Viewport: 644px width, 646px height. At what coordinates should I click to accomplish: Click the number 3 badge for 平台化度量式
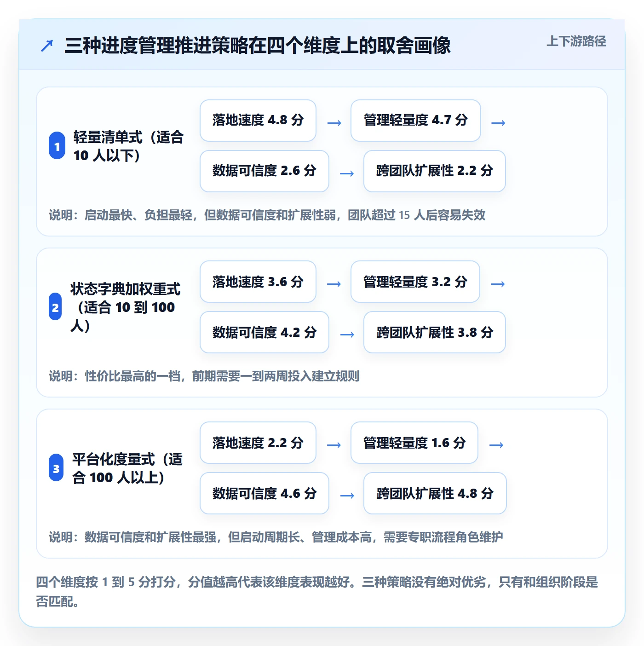click(x=56, y=468)
